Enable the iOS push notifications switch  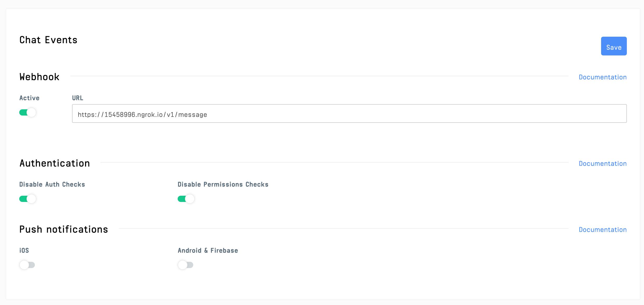click(x=27, y=265)
